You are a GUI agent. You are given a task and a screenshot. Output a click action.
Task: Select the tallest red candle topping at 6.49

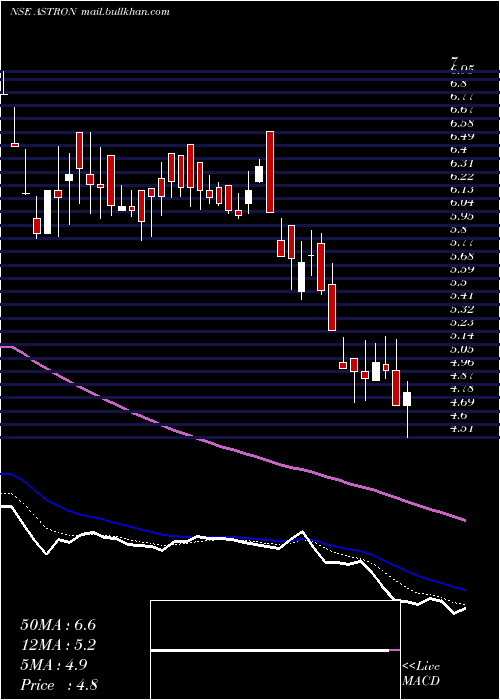[x=270, y=172]
